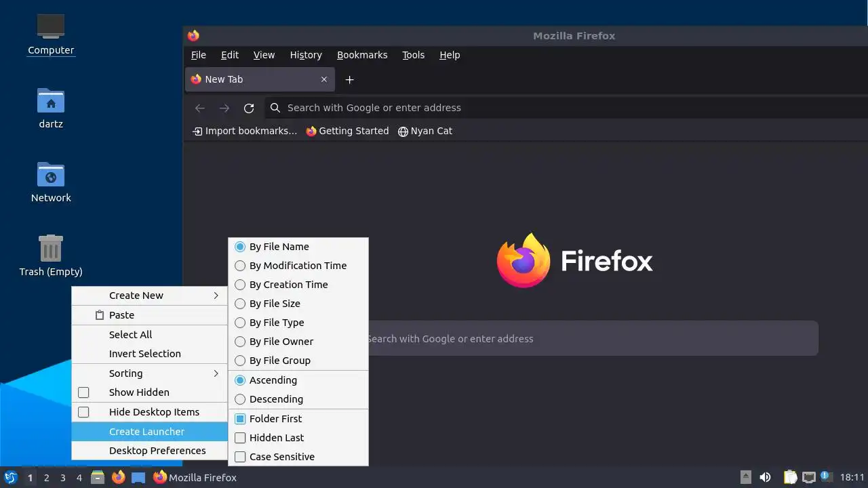Choose Invert Selection in the context menu

coord(149,354)
